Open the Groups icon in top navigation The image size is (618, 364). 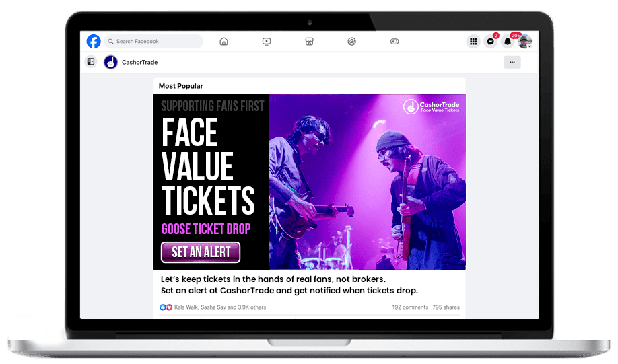pos(351,42)
